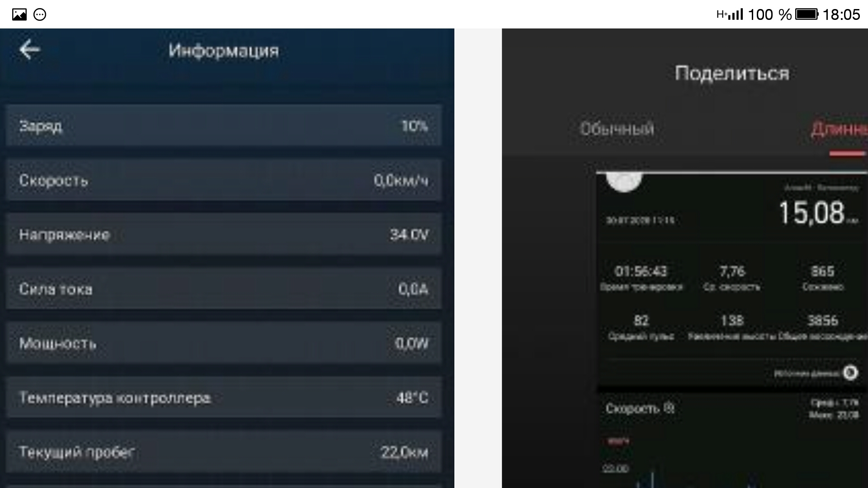The height and width of the screenshot is (488, 868).
Task: Open the picture notification icon in status bar
Action: (x=19, y=14)
